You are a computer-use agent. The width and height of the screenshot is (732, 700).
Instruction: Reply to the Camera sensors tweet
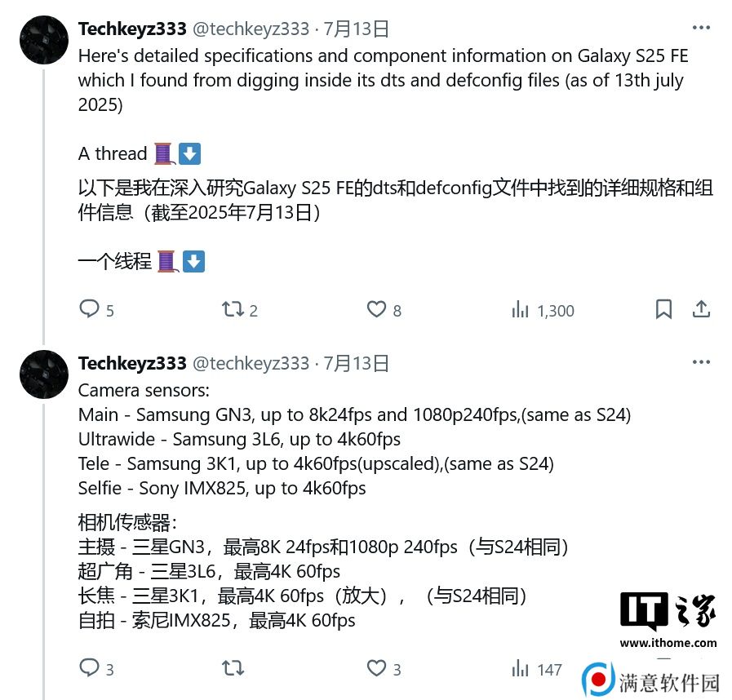[96, 668]
